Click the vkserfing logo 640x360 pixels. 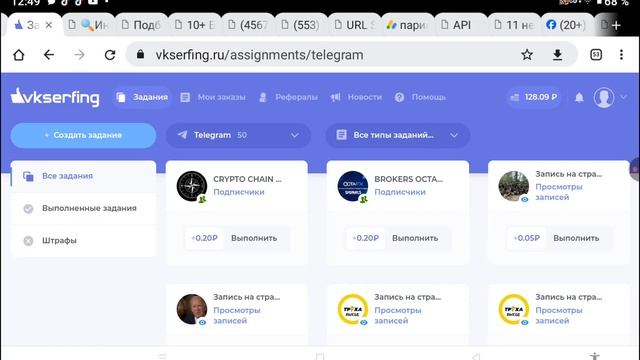[55, 97]
